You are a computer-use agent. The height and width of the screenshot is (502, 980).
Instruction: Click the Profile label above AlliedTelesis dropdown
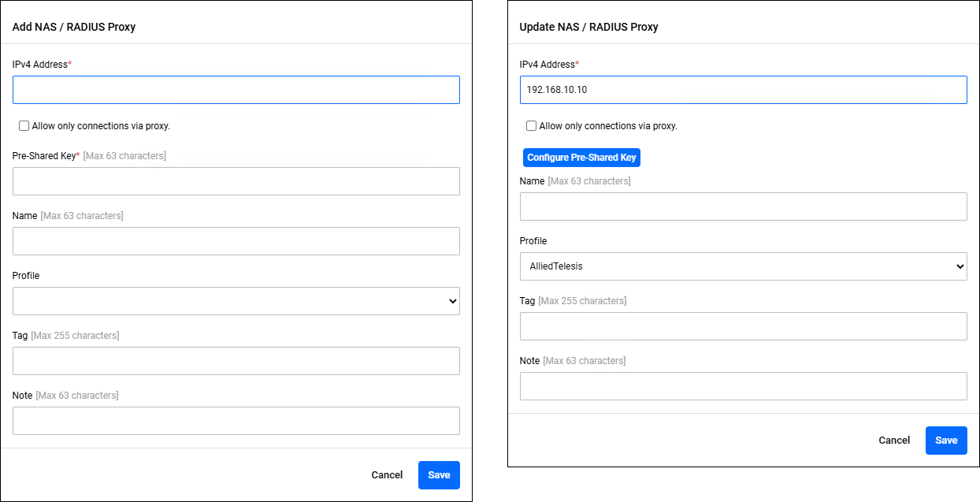(533, 241)
